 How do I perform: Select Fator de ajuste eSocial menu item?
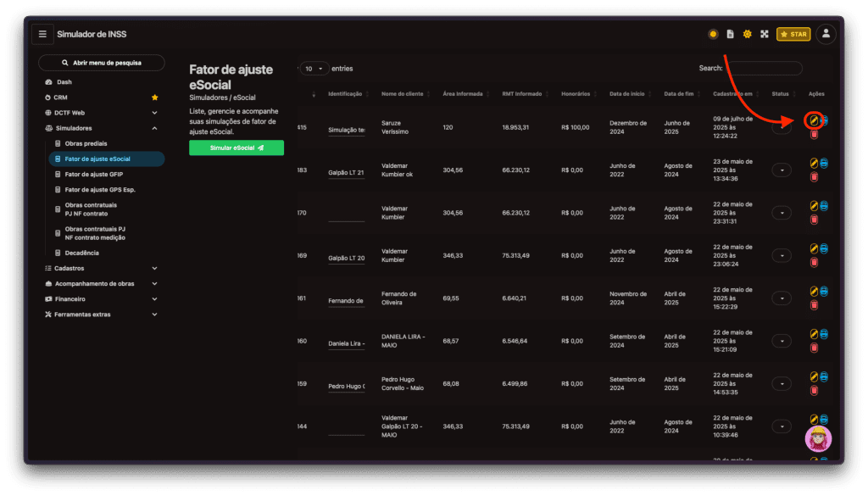106,159
